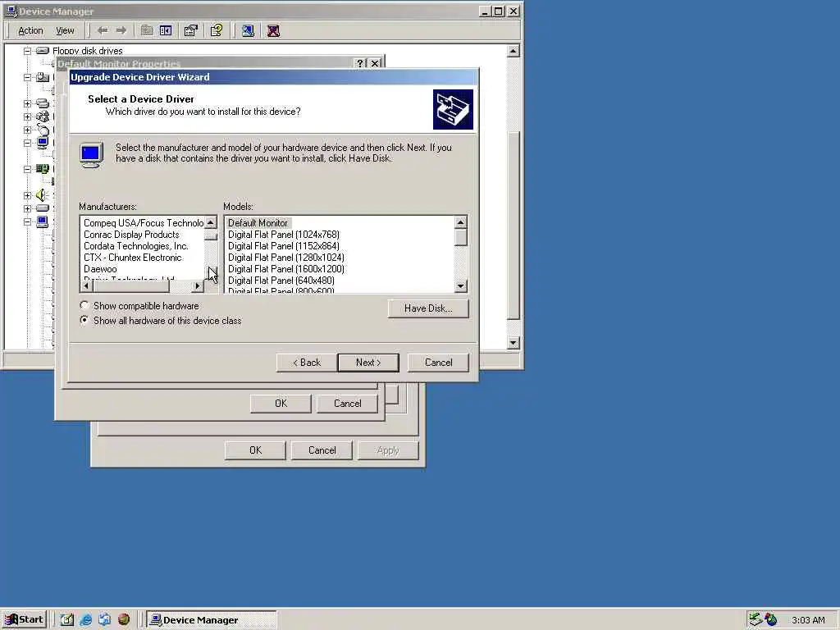Screen dimensions: 840x630
Task: Select Digital Flat Panel (1280x1024) model
Action: click(286, 258)
